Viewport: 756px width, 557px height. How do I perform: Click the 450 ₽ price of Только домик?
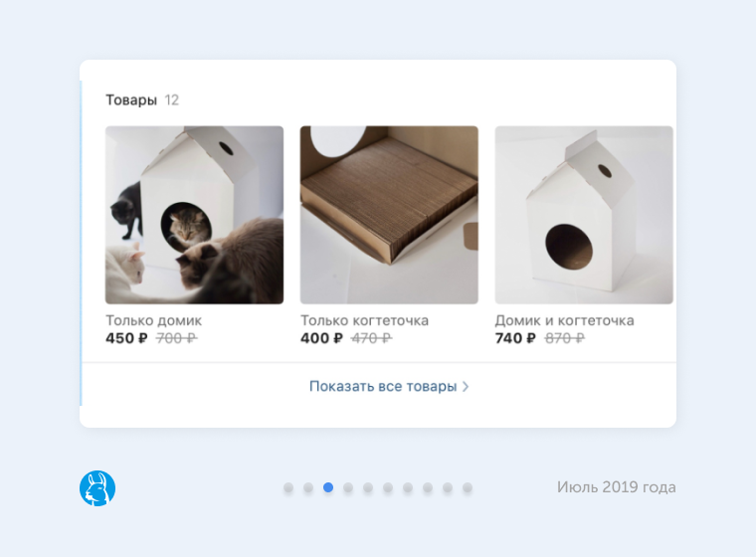tap(126, 338)
